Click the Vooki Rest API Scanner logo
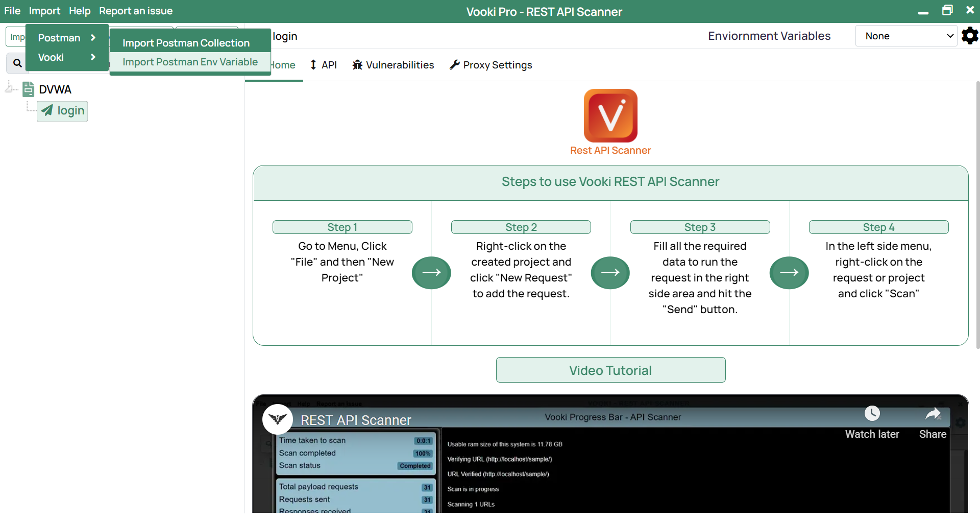Viewport: 980px width, 520px height. 610,116
